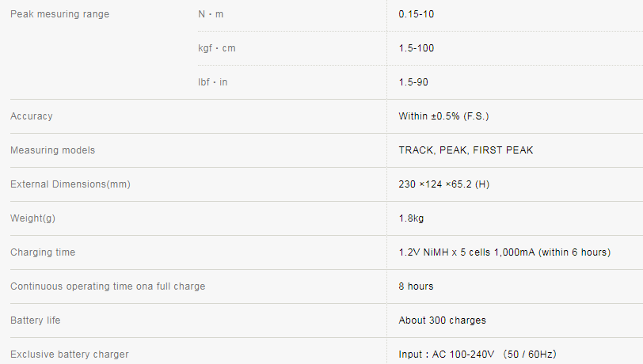Click the 0.15-10 range value
Screen dimensions: 643x364
click(x=417, y=14)
